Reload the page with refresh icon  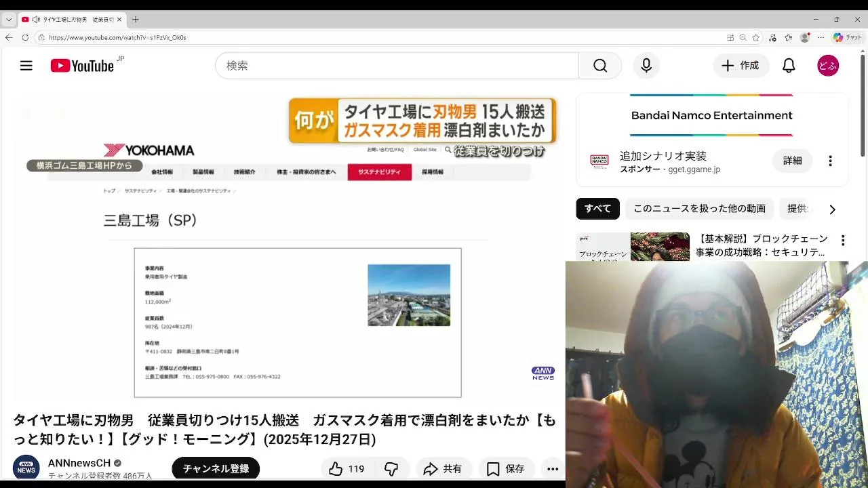pyautogui.click(x=25, y=37)
